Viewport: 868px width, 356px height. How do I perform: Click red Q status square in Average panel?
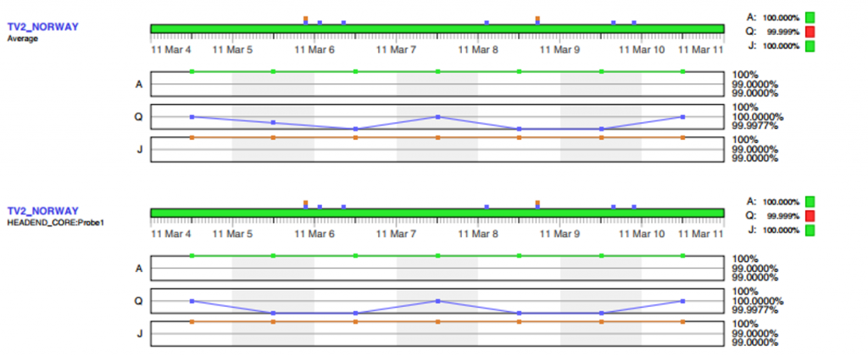coord(810,31)
